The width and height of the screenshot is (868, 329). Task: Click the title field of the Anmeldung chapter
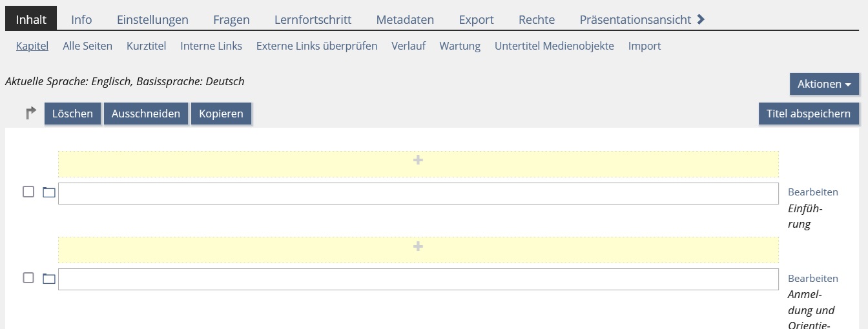[418, 279]
